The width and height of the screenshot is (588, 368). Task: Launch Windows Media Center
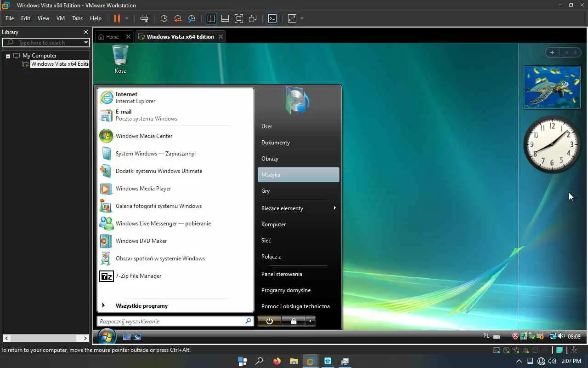click(175, 136)
